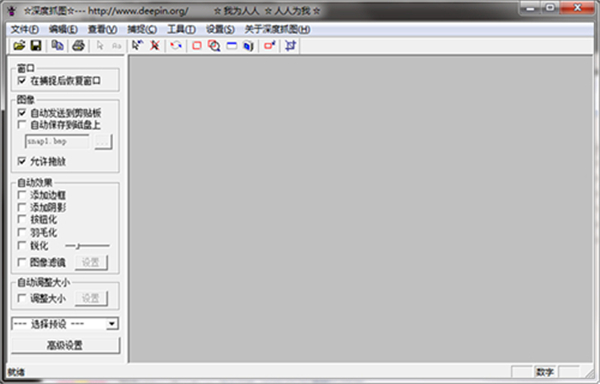Open the 文件(F) menu
The height and width of the screenshot is (384, 600).
pos(24,29)
